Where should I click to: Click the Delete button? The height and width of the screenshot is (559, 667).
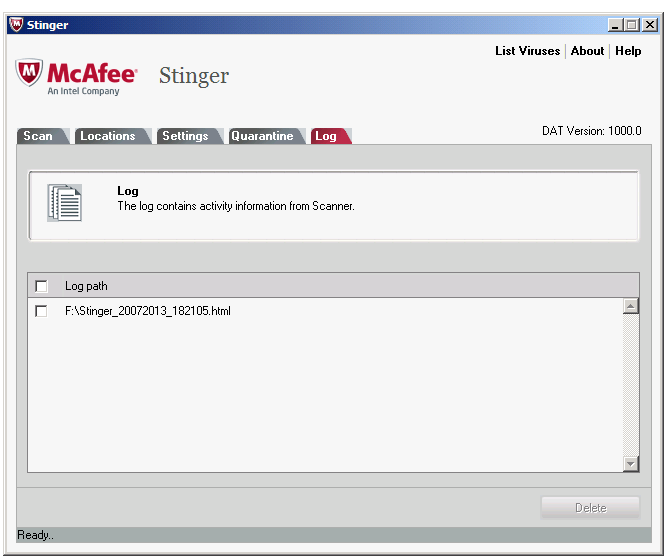590,508
